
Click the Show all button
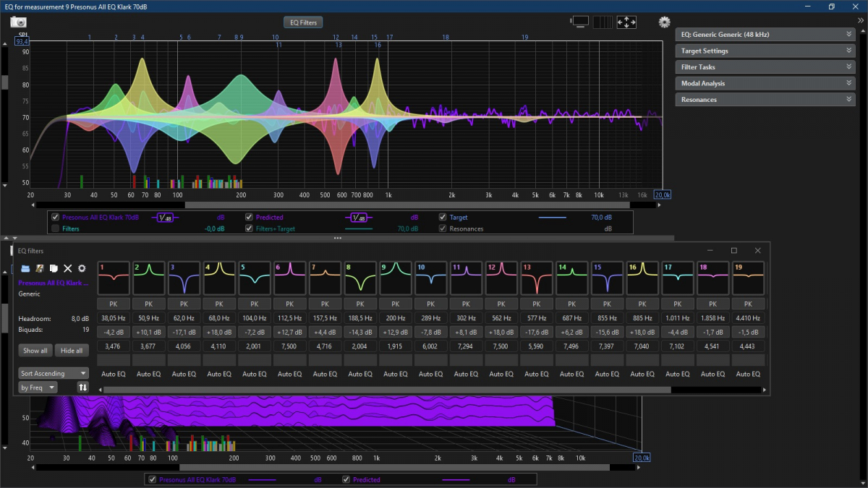[35, 350]
